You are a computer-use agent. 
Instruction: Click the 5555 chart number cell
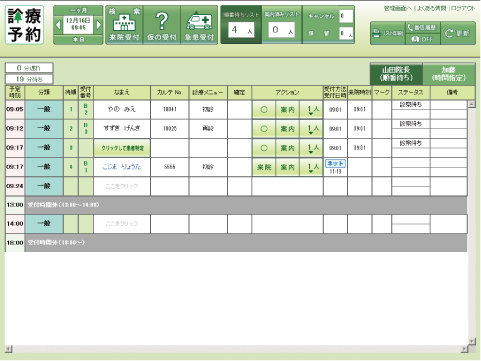point(170,167)
